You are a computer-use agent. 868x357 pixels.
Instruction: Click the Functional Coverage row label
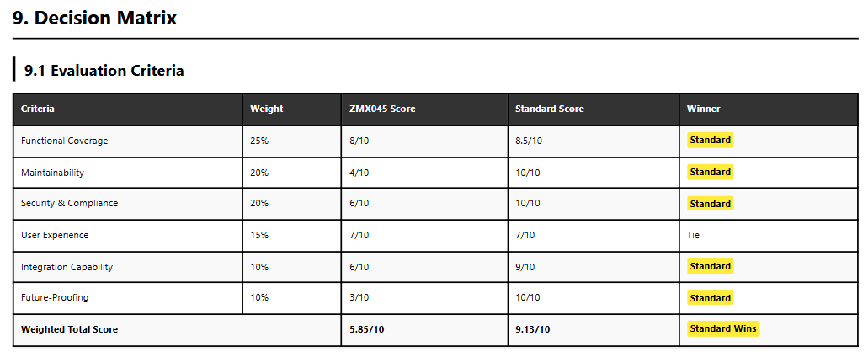point(64,141)
